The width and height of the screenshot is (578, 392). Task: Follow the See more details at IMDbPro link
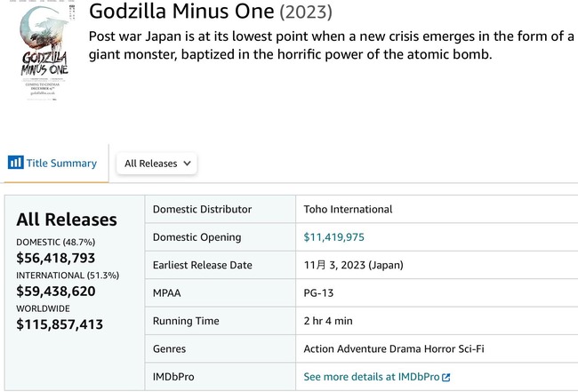click(x=372, y=377)
